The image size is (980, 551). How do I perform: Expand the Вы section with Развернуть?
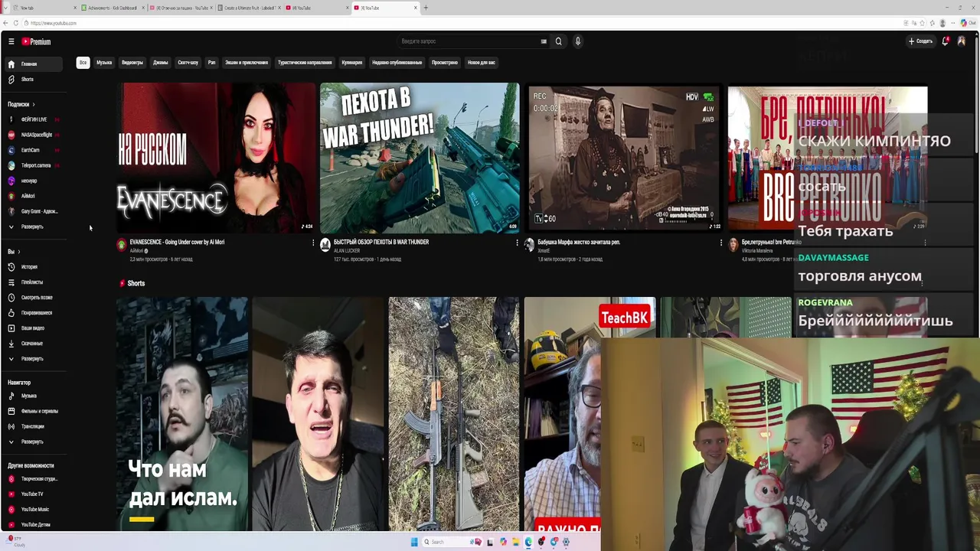tap(34, 359)
